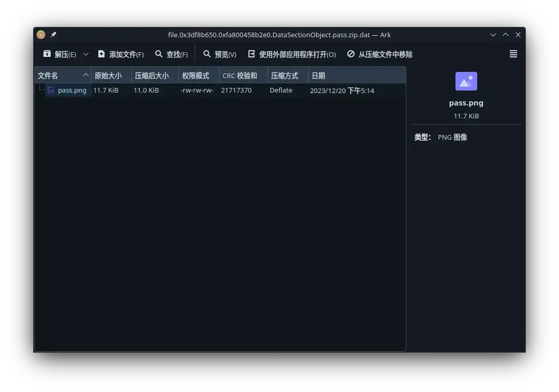Open the hamburger menu
The width and height of the screenshot is (559, 392).
[x=513, y=54]
